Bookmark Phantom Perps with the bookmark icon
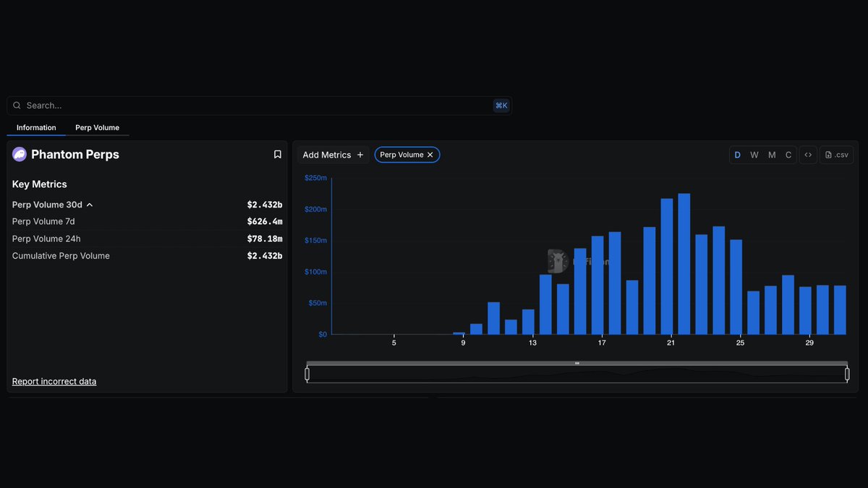The width and height of the screenshot is (868, 488). (x=277, y=154)
